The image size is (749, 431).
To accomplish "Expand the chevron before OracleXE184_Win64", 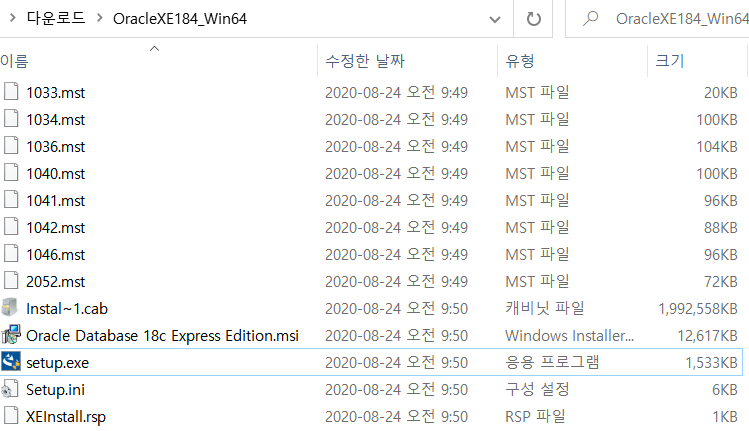I will pyautogui.click(x=99, y=18).
